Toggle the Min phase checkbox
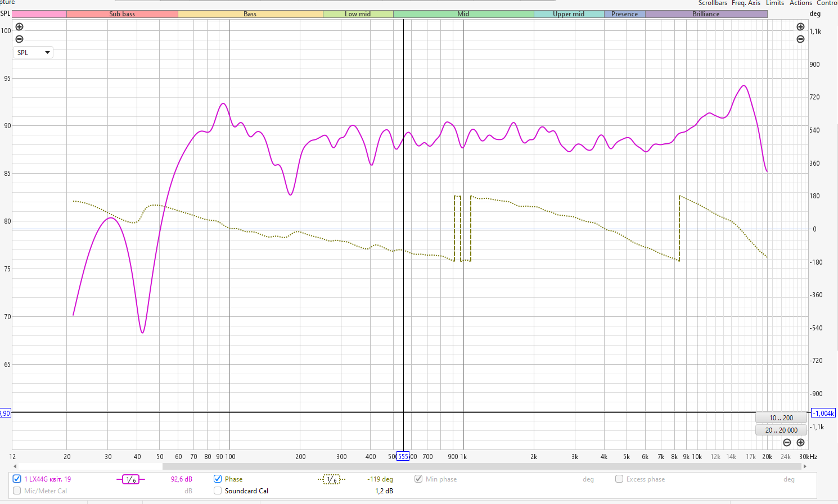The height and width of the screenshot is (504, 838). coord(418,479)
